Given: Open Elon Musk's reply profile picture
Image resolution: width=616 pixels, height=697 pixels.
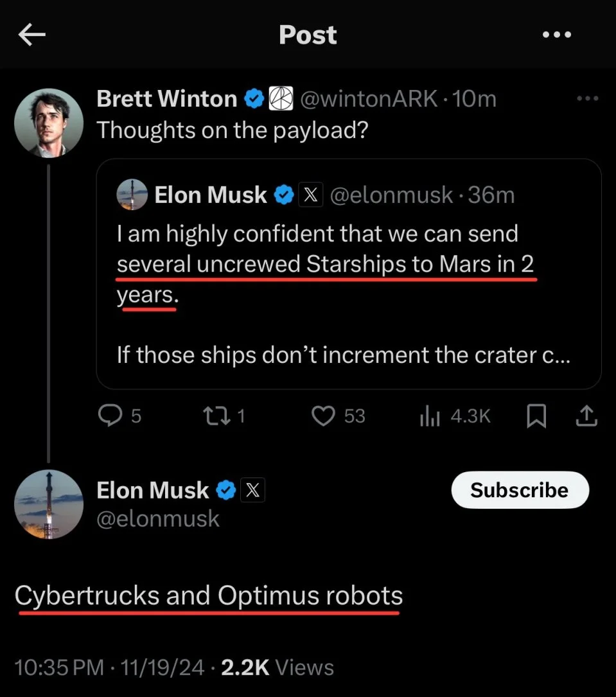Looking at the screenshot, I should click(49, 504).
